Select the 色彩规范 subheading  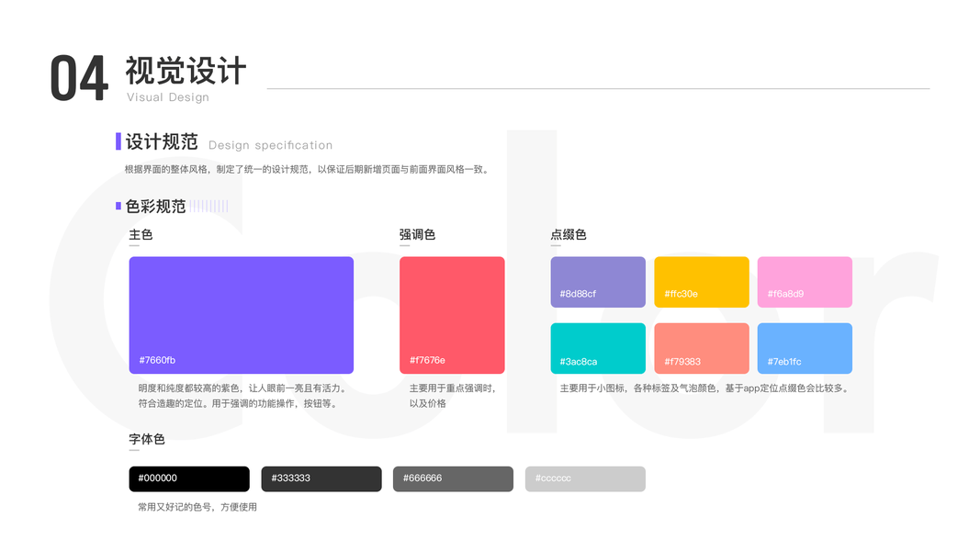155,206
